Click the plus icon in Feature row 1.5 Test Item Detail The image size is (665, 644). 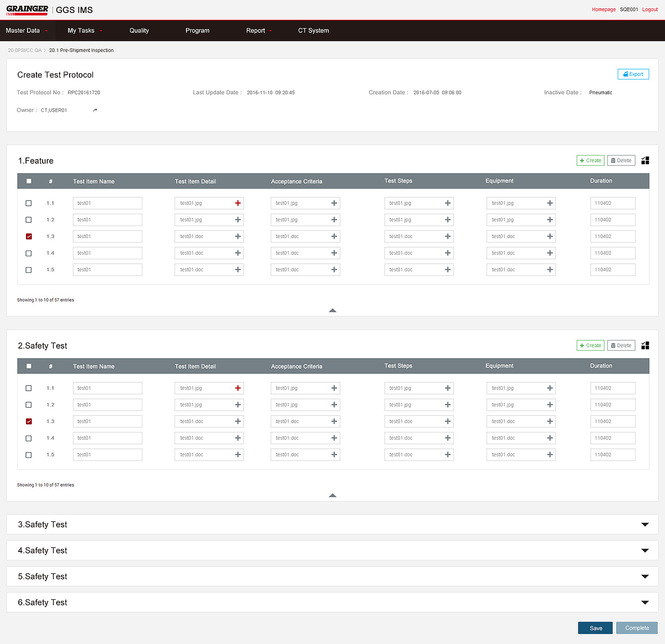(x=238, y=270)
